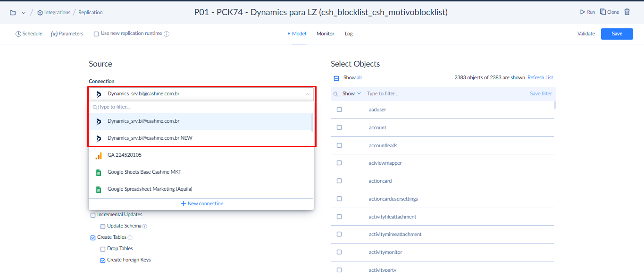
Task: Click the Refresh List link
Action: [x=540, y=78]
